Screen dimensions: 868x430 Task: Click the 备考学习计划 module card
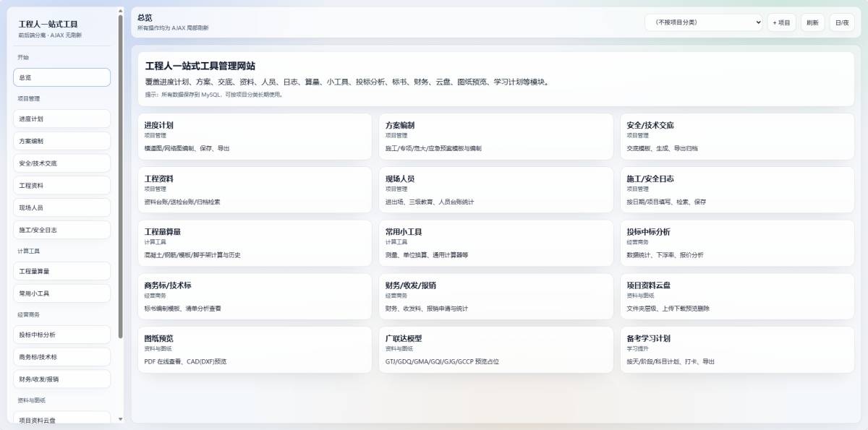point(736,349)
